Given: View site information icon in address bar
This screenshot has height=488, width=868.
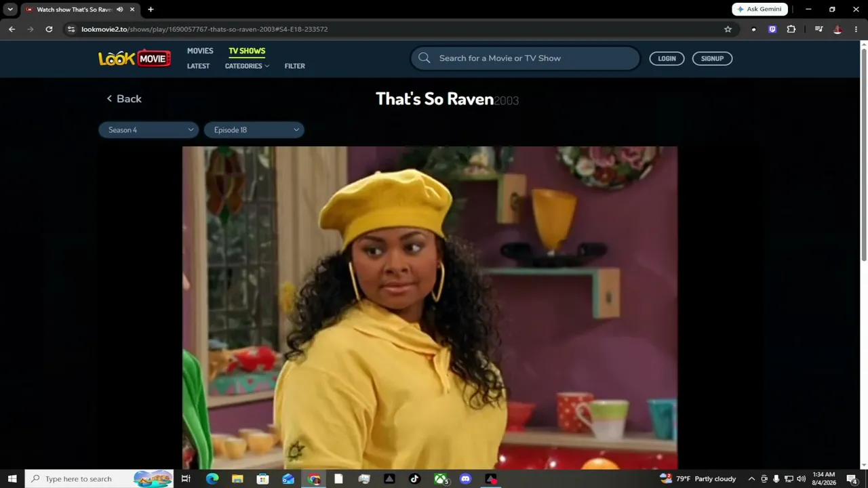Looking at the screenshot, I should coord(71,29).
